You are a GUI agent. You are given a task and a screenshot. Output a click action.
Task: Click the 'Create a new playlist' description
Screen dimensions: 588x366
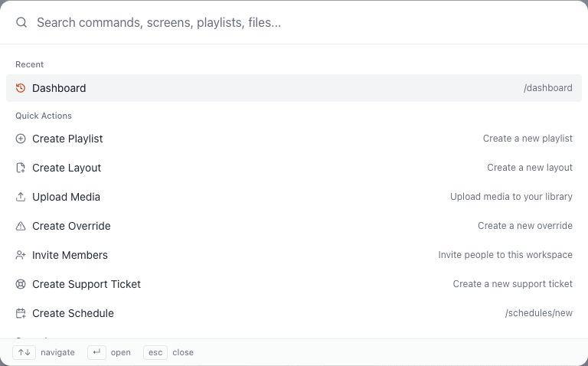pos(528,139)
